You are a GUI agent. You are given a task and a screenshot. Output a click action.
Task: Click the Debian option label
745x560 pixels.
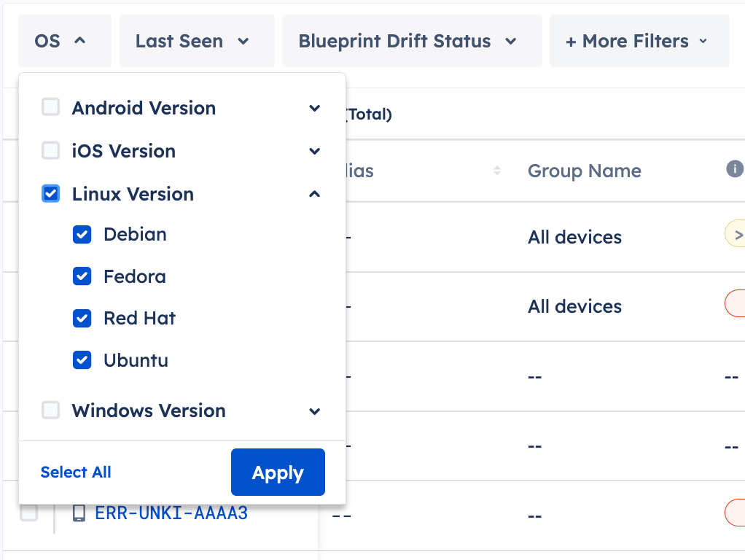[x=136, y=234]
